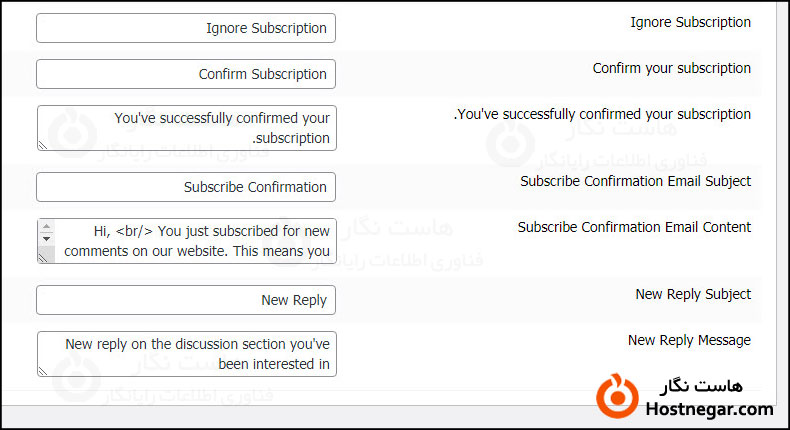Focus the Ignore Subscription text field

click(186, 28)
